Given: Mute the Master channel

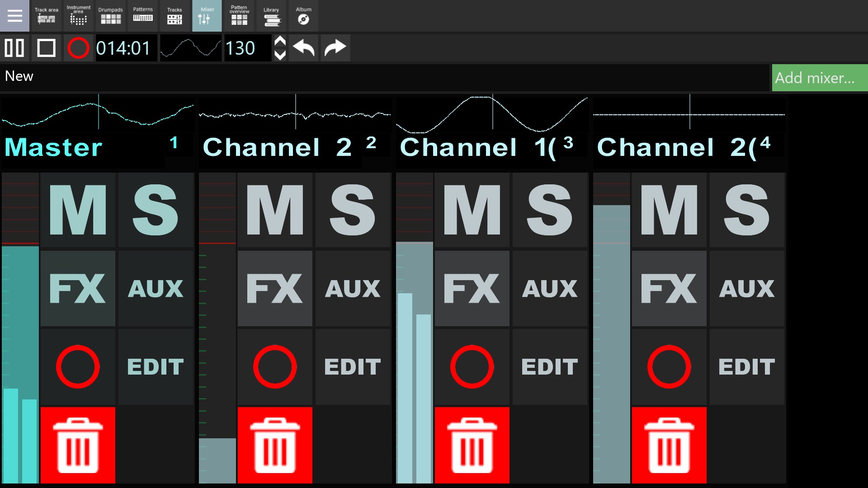Looking at the screenshot, I should [77, 210].
